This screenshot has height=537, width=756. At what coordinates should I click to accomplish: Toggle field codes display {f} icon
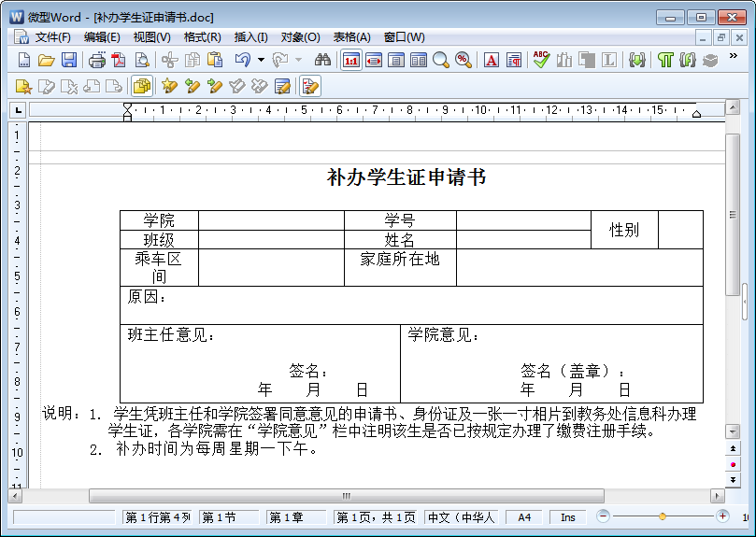click(688, 61)
